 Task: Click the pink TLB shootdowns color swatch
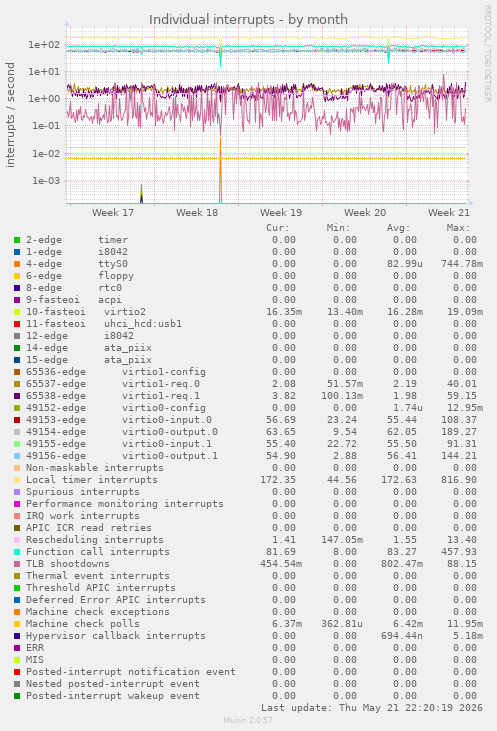pos(17,564)
